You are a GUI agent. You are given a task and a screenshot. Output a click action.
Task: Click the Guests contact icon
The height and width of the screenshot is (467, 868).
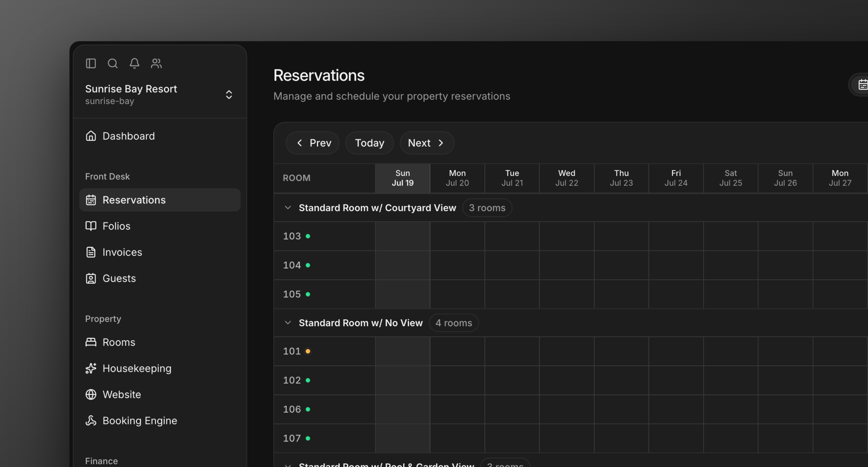click(x=91, y=278)
